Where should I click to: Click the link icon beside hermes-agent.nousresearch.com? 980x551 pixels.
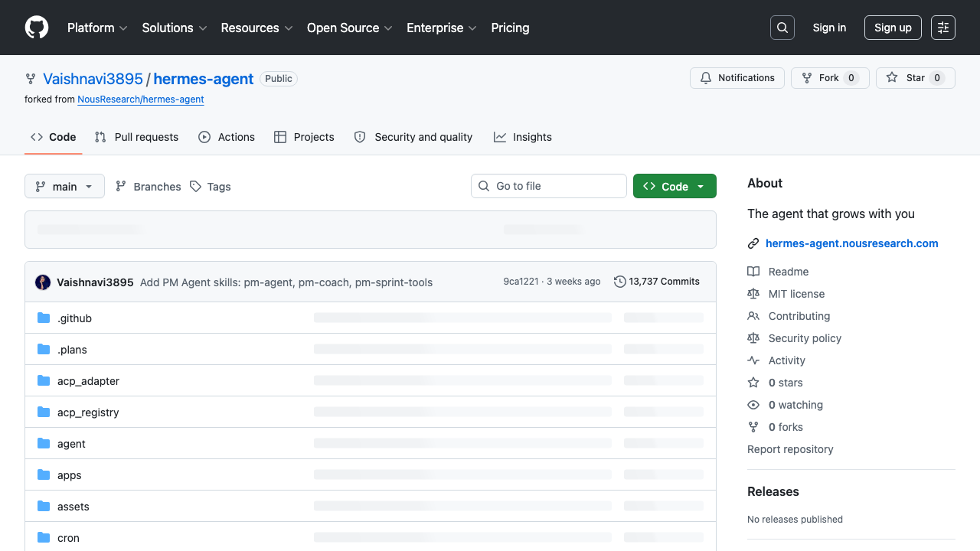753,243
